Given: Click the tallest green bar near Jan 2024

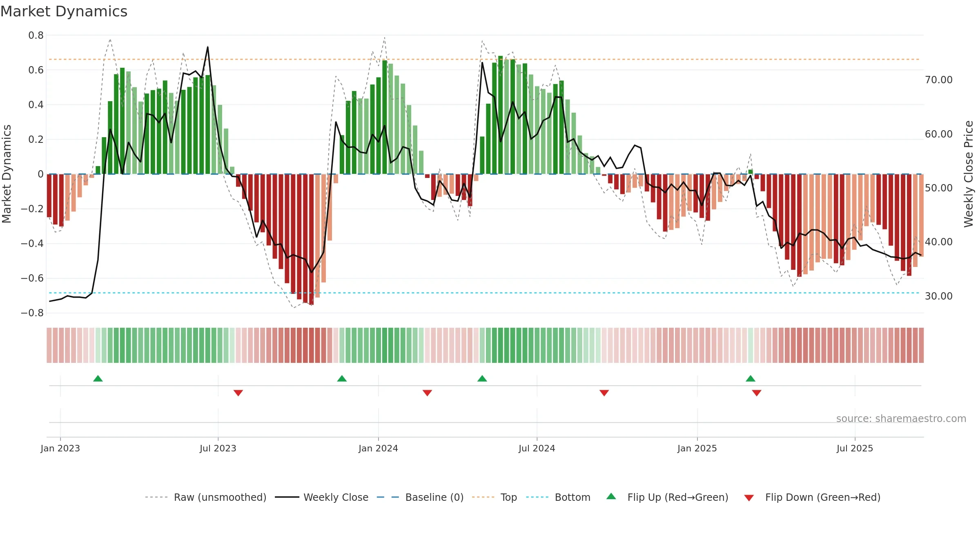Looking at the screenshot, I should point(385,117).
